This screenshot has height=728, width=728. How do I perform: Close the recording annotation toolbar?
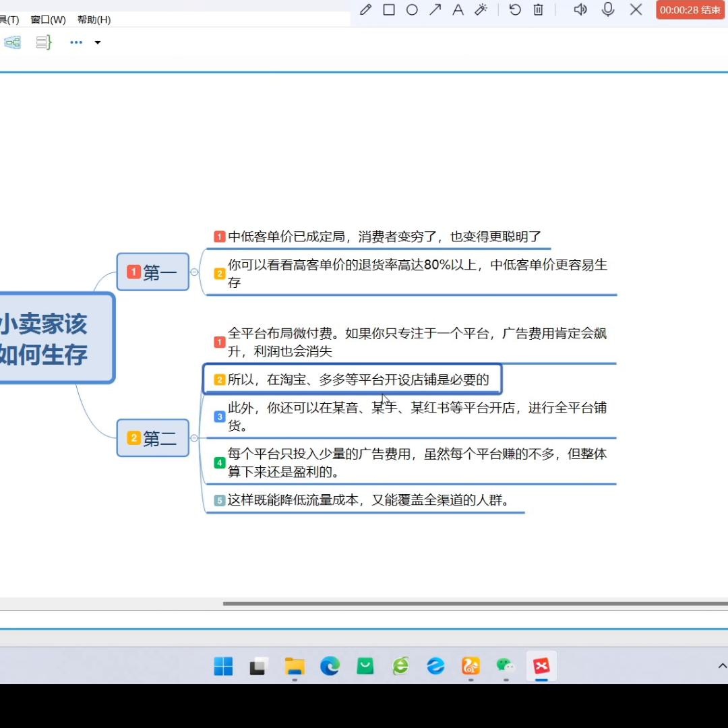(636, 9)
